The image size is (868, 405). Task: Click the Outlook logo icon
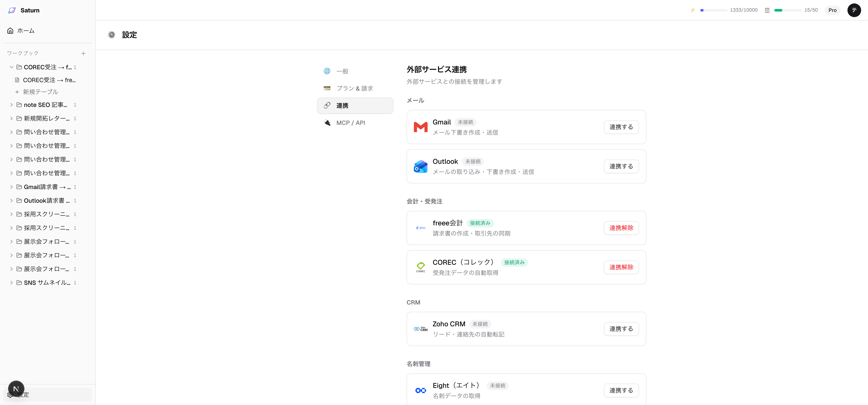pos(420,166)
